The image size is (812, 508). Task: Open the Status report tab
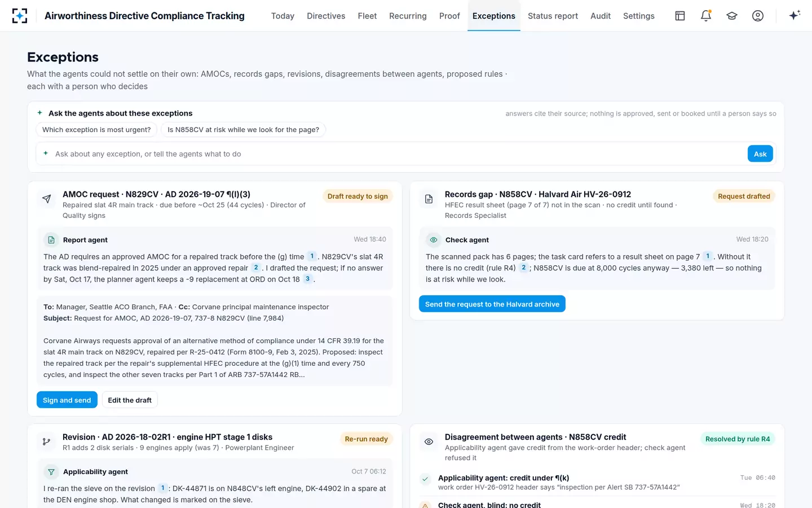[553, 16]
